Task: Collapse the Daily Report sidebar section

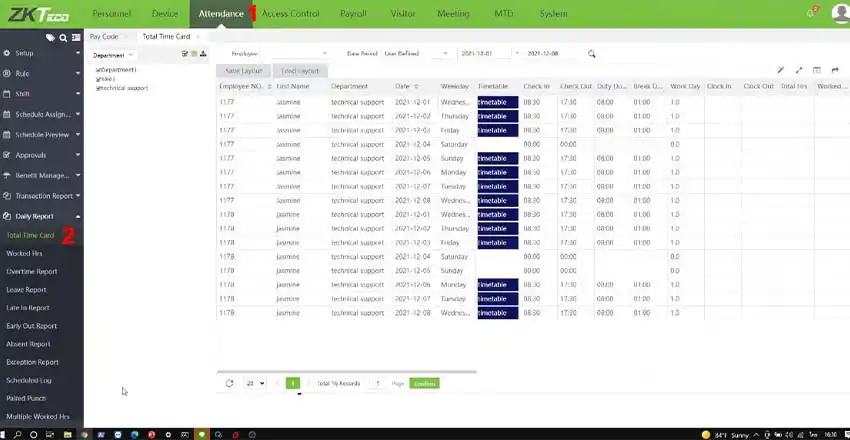Action: (78, 216)
